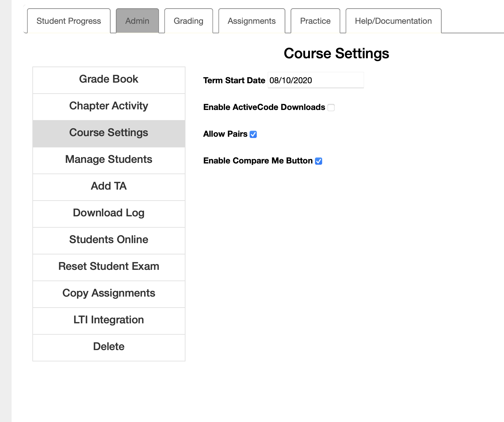The image size is (504, 422).
Task: Go to the Grading tab
Action: [x=189, y=21]
